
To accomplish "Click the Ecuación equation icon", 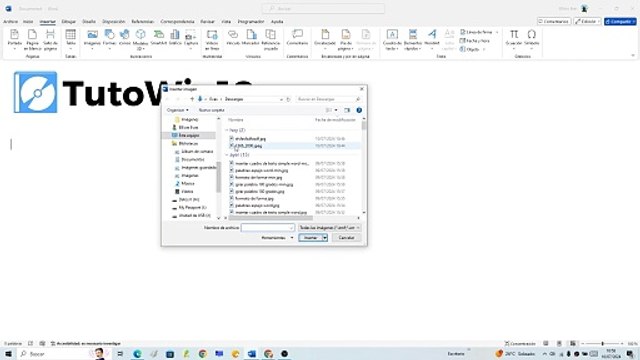I will [x=514, y=35].
